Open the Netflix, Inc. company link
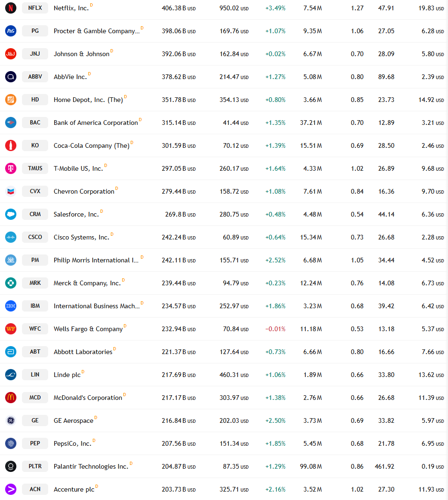 71,8
